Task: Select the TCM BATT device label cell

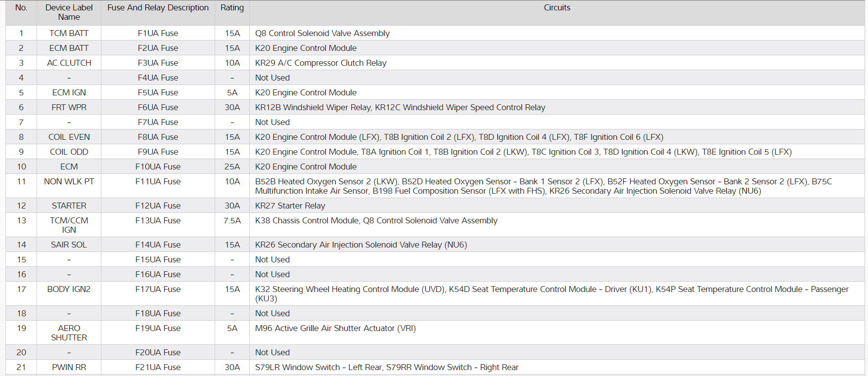Action: coord(69,34)
